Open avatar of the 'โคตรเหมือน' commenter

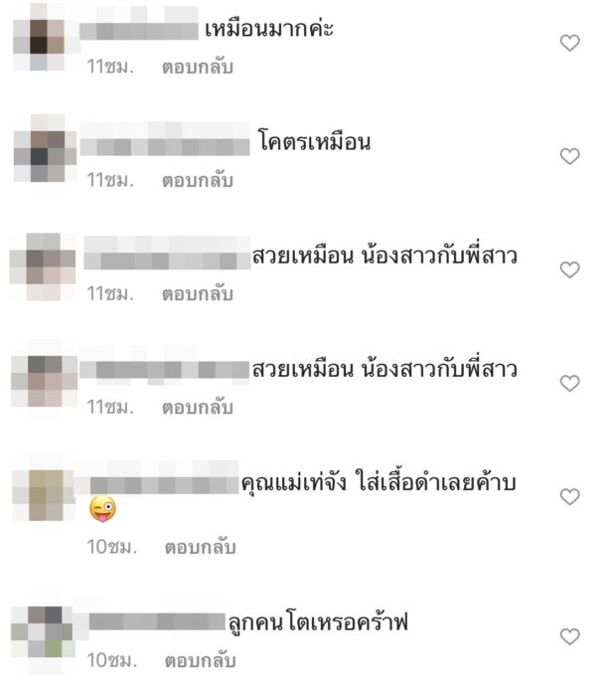[x=44, y=150]
